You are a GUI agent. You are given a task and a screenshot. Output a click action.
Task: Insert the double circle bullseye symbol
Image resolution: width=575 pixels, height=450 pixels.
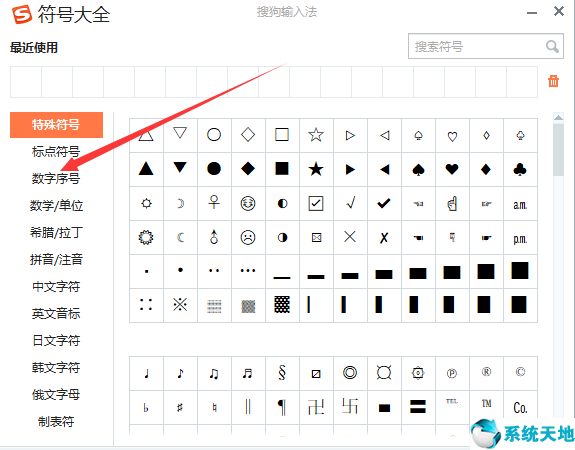350,373
